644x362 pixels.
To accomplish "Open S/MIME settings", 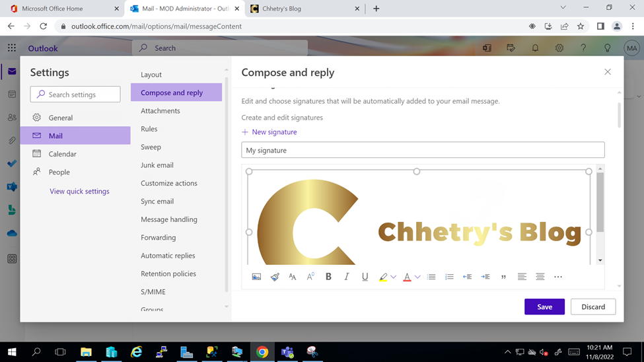I will pos(176,291).
